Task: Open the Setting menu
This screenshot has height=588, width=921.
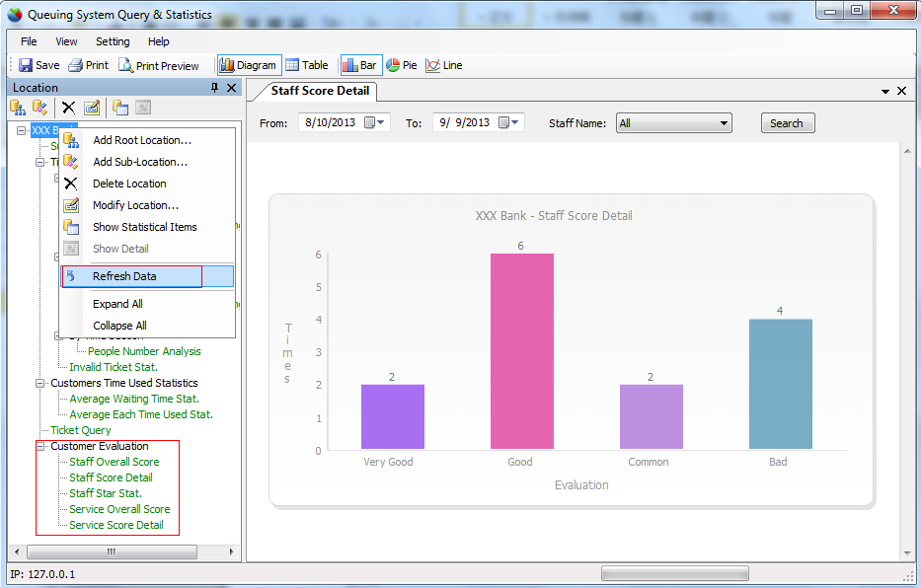Action: pos(113,41)
